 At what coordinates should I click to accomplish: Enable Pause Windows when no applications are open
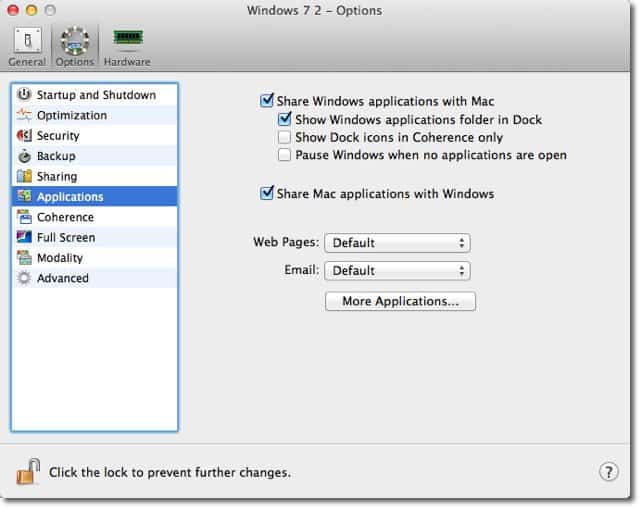(x=284, y=155)
